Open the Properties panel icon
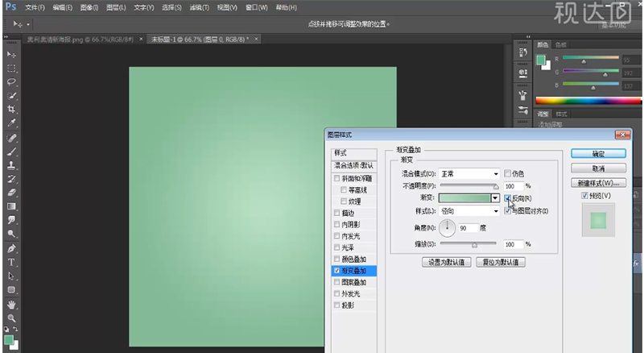Viewport: 644px width, 353px height. click(x=522, y=73)
